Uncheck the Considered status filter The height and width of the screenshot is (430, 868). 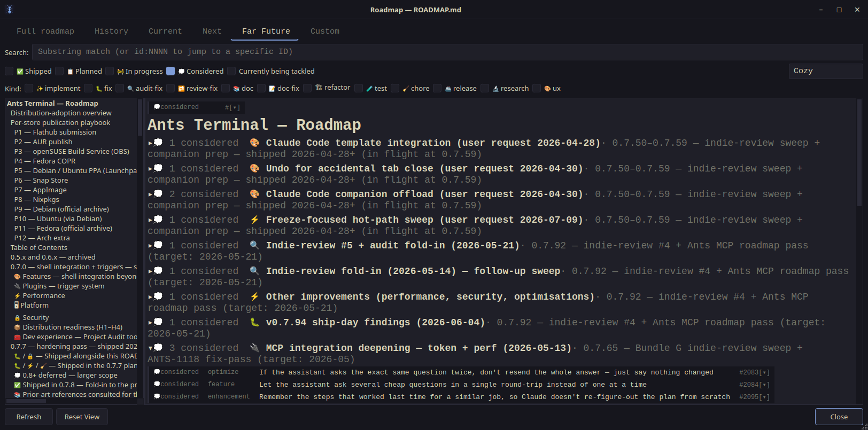click(170, 71)
